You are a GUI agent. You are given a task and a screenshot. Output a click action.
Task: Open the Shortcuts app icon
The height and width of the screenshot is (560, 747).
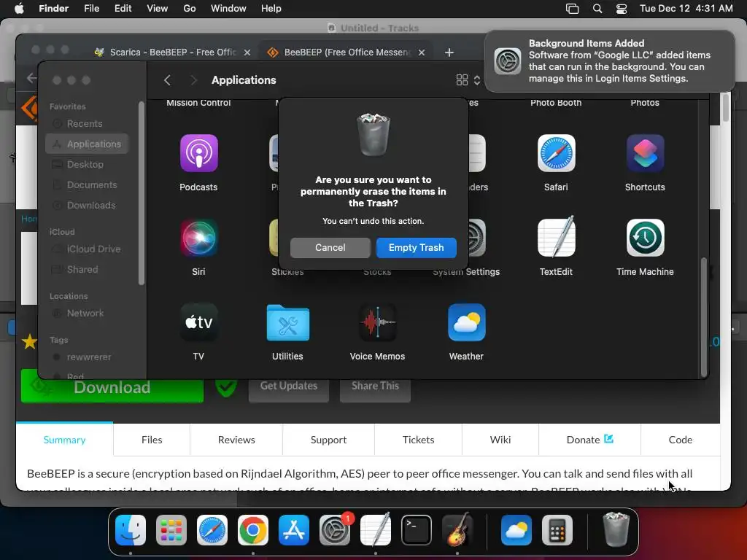(645, 153)
